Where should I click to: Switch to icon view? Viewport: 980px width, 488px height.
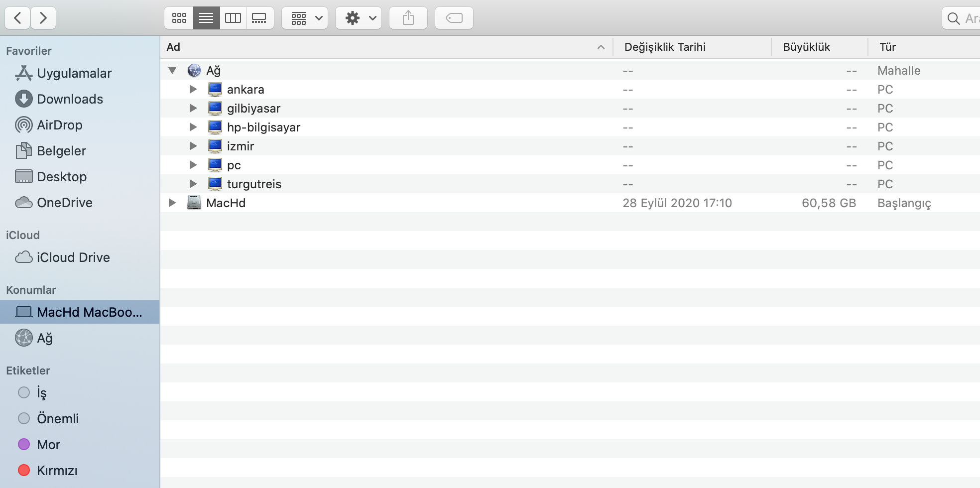point(179,18)
